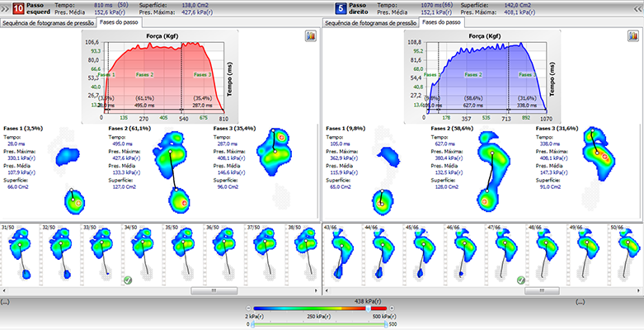Open chart options icon in left force graph
644x330 pixels.
point(311,36)
